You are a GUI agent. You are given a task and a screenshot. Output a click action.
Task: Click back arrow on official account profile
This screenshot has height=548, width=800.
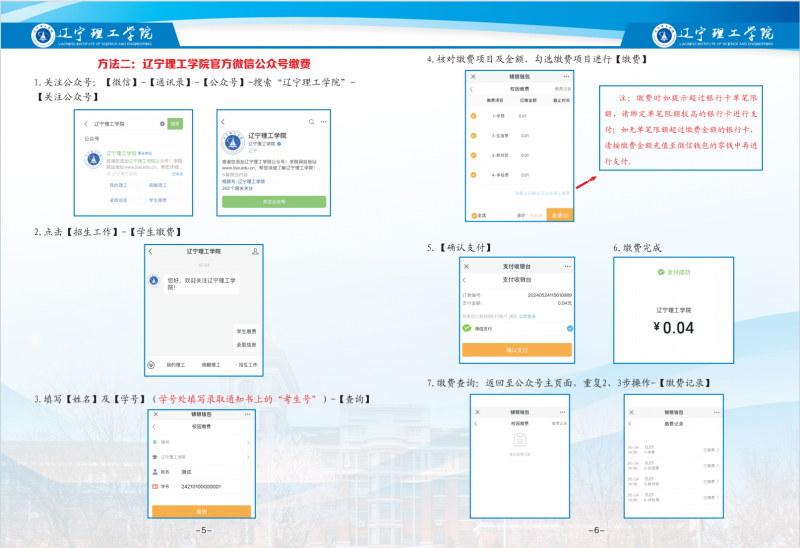222,121
